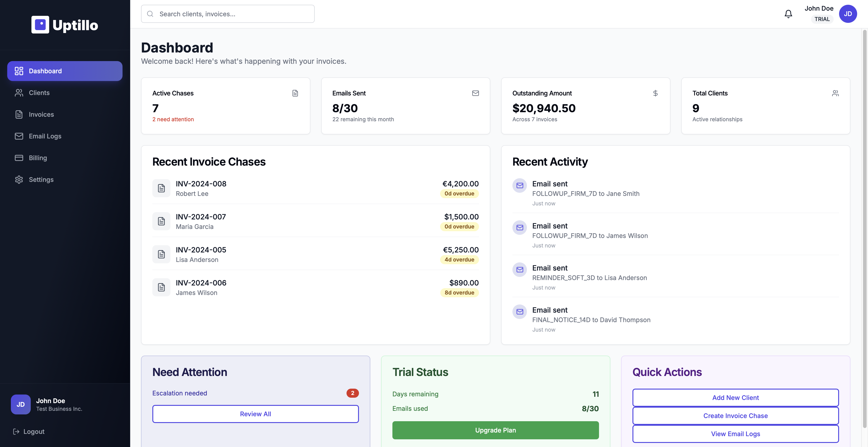
Task: Open the Invoices section
Action: coord(65,114)
